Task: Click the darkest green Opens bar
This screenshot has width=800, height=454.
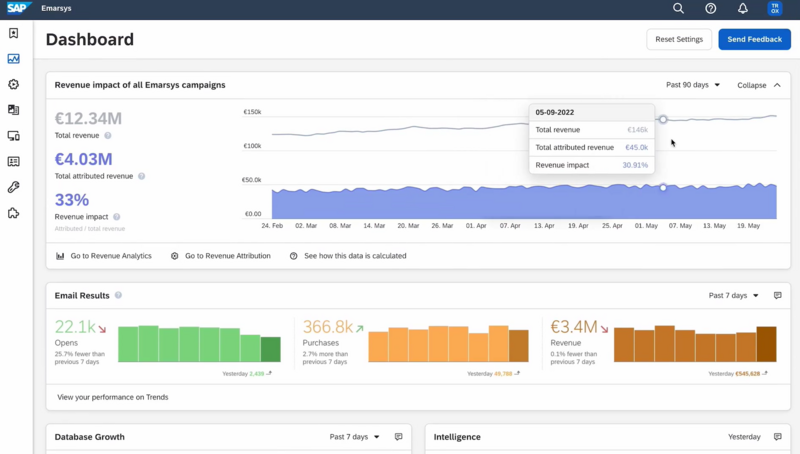Action: pyautogui.click(x=270, y=349)
